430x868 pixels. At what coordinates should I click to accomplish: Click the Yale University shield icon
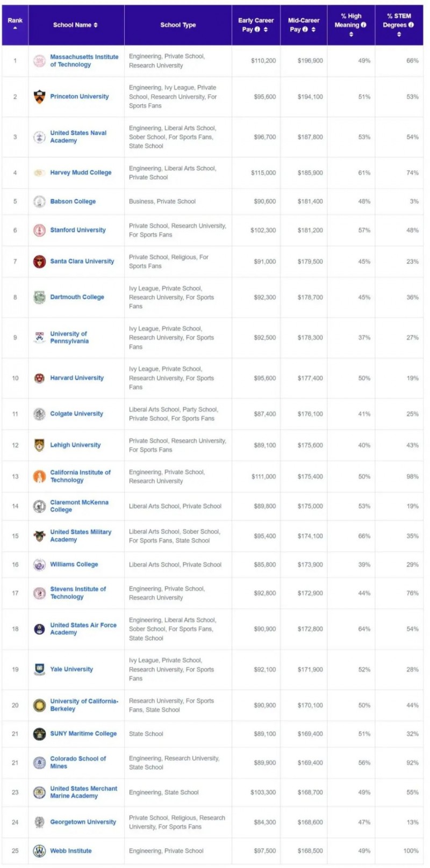click(x=39, y=669)
